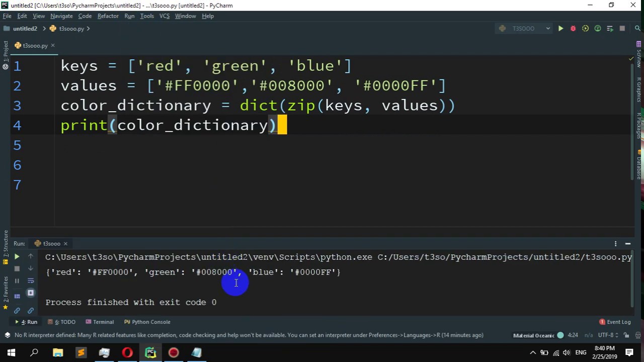Run with coverage from the top toolbar
Screen dimensions: 644x362
pos(585,29)
